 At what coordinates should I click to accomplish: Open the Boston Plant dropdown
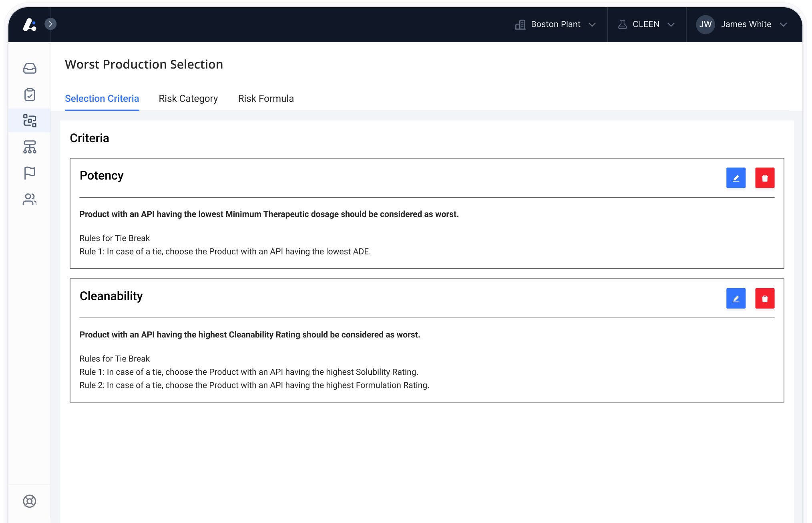click(x=555, y=24)
